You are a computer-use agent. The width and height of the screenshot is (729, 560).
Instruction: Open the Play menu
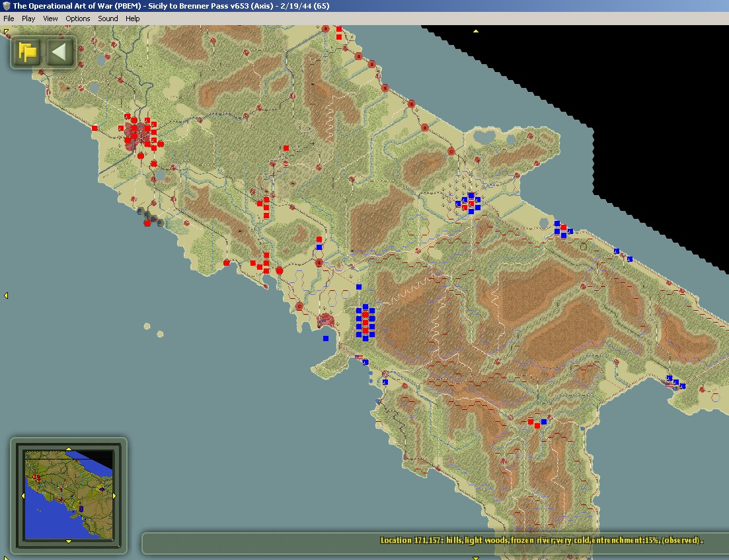pyautogui.click(x=28, y=19)
